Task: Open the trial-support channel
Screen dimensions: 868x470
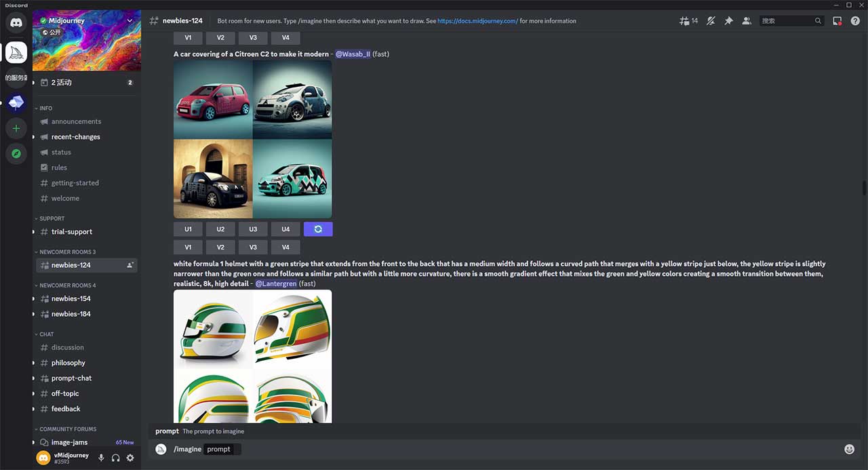Action: point(87,232)
